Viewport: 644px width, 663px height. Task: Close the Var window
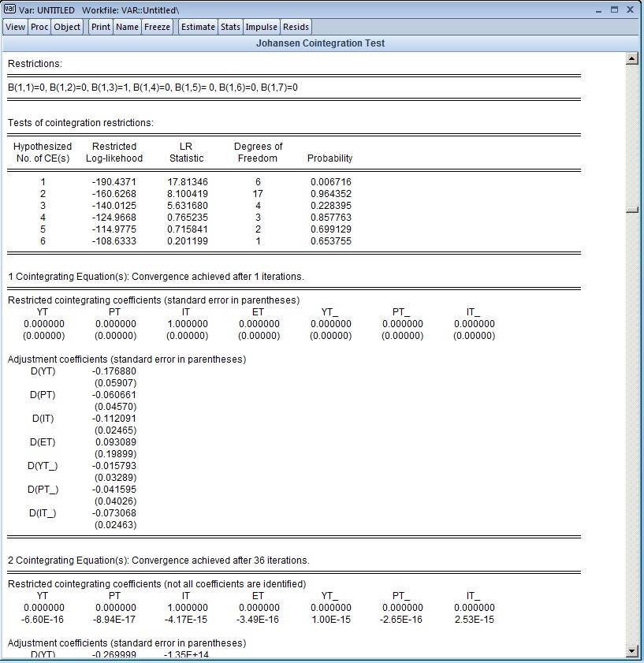coord(630,9)
